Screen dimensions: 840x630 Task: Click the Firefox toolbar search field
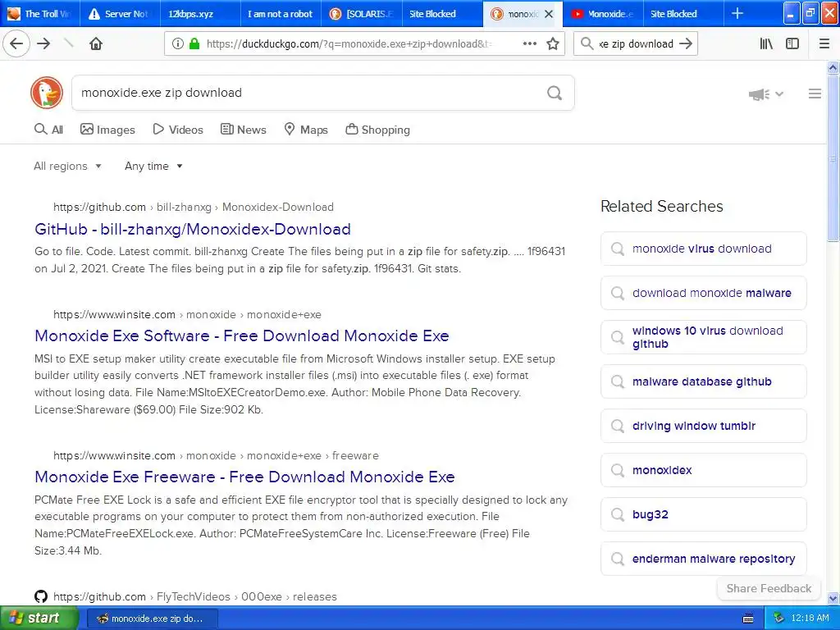click(637, 44)
